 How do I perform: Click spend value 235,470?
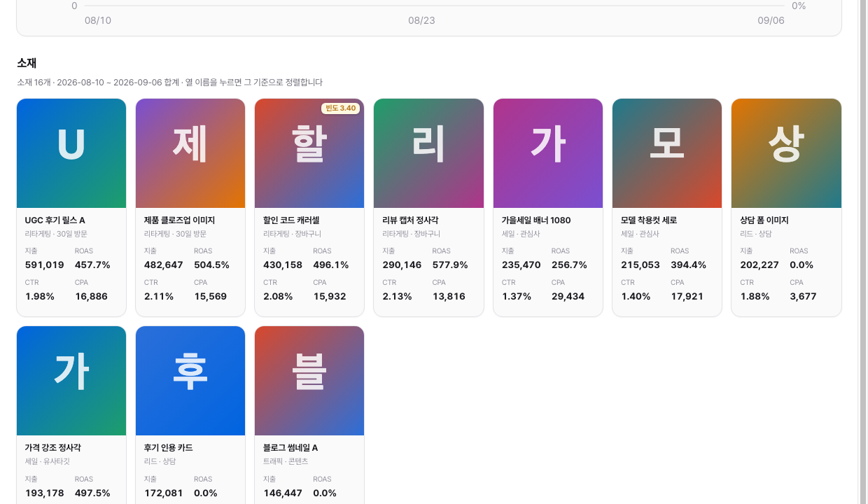[x=521, y=265]
